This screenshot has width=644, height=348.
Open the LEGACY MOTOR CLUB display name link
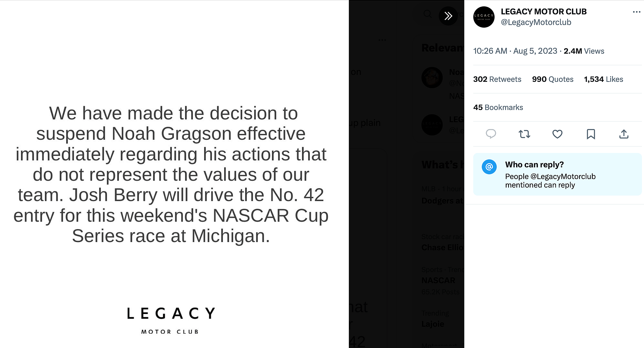click(543, 12)
